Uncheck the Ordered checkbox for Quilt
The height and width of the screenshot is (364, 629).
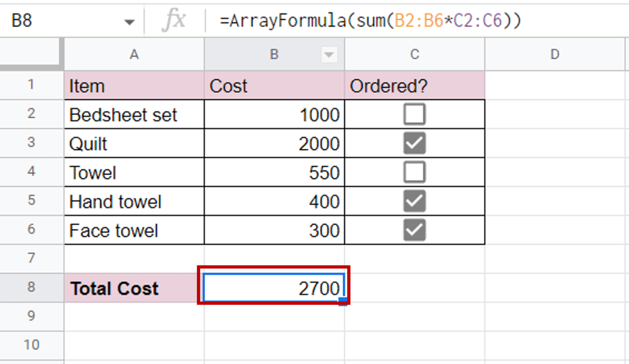pos(414,143)
